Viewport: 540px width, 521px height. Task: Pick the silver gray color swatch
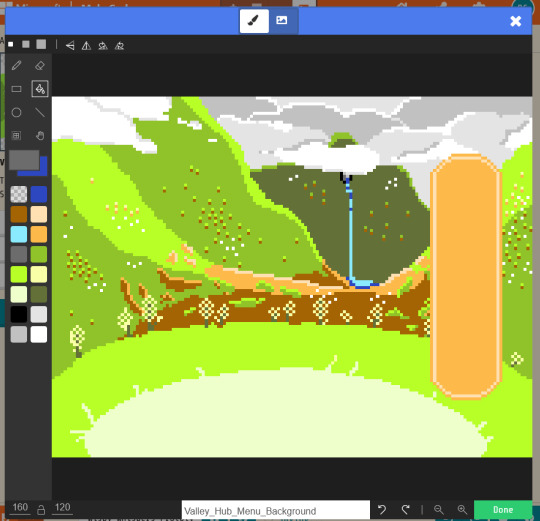click(19, 334)
